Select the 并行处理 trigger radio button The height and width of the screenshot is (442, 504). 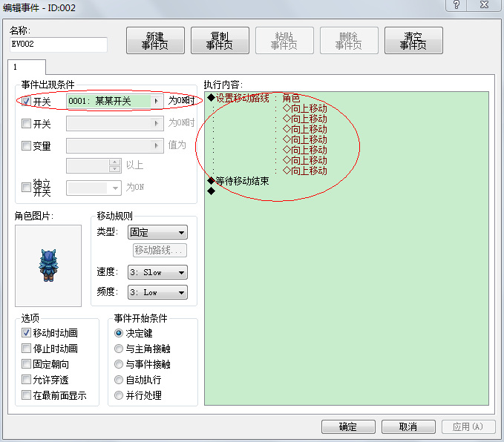(119, 395)
